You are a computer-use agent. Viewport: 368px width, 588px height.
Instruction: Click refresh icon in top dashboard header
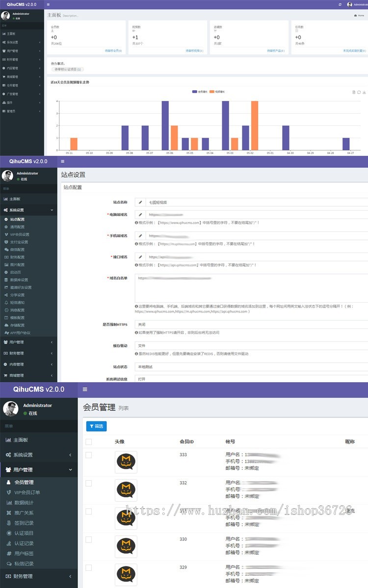click(340, 4)
